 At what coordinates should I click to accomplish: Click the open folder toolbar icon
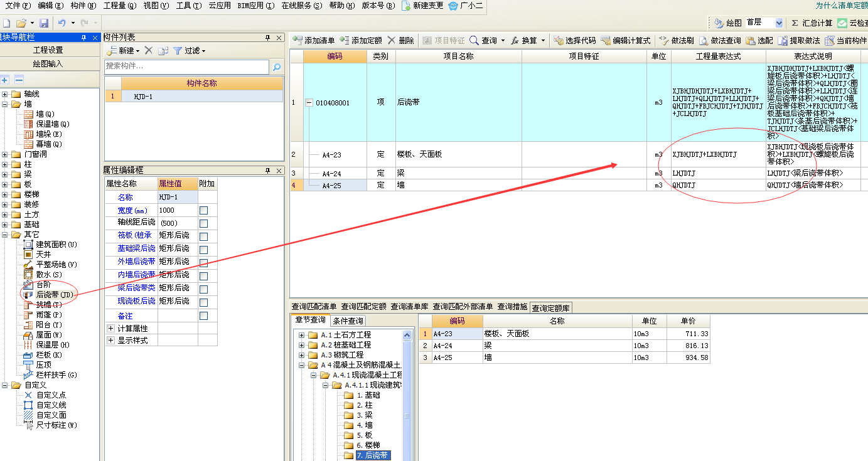[x=21, y=23]
